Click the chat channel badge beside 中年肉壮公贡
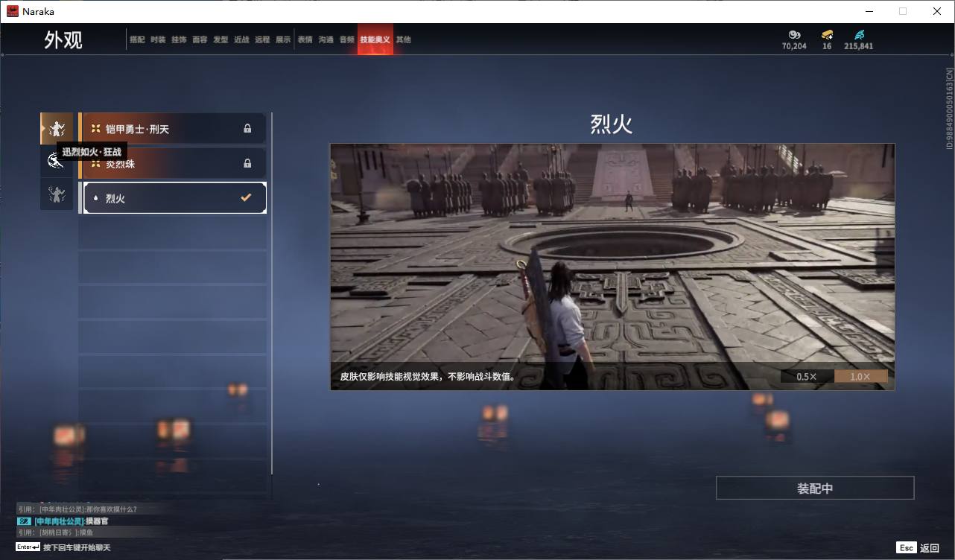 click(25, 521)
